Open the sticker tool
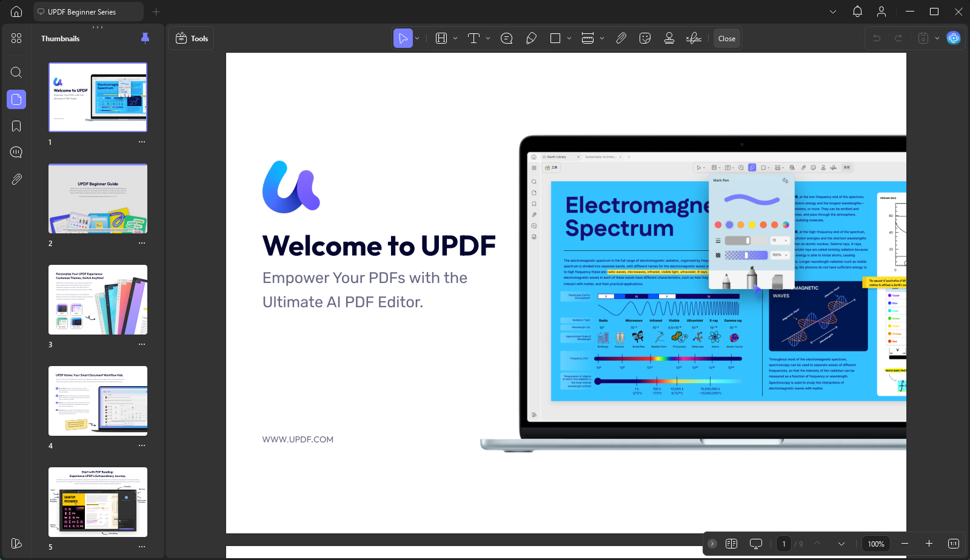Viewport: 970px width, 560px height. (x=645, y=38)
